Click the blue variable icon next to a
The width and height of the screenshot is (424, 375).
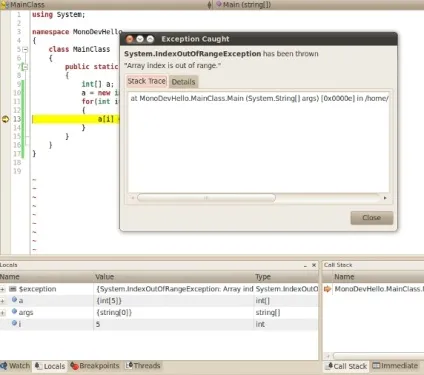pos(14,300)
